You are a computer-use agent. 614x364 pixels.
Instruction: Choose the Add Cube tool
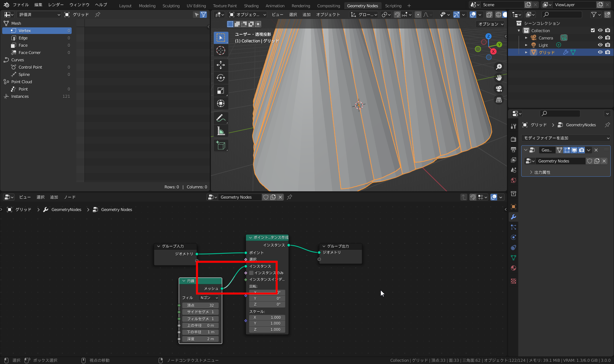(x=221, y=145)
